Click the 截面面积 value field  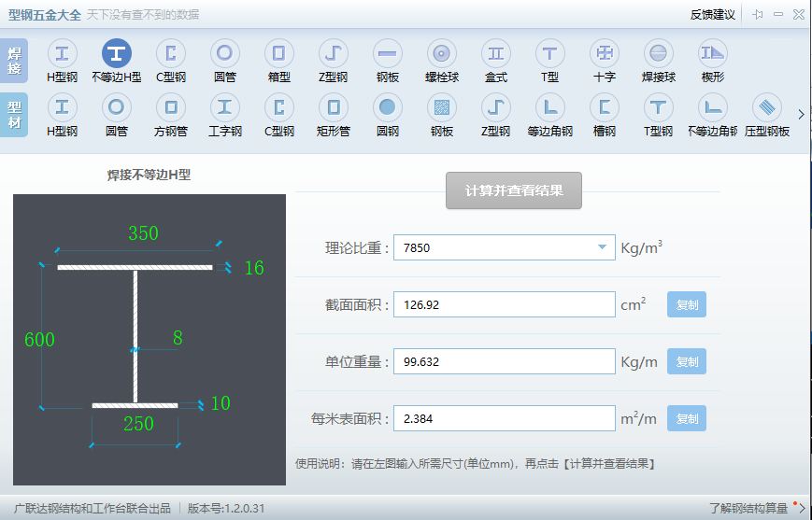[505, 304]
